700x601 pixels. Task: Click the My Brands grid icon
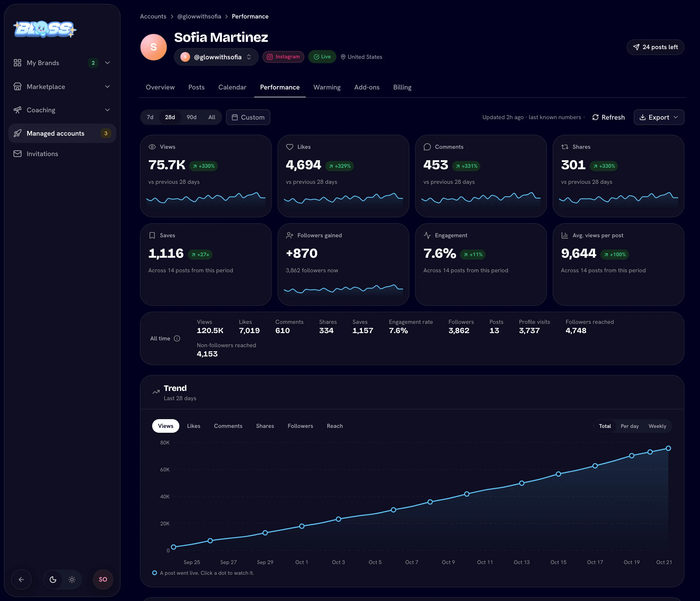point(17,63)
